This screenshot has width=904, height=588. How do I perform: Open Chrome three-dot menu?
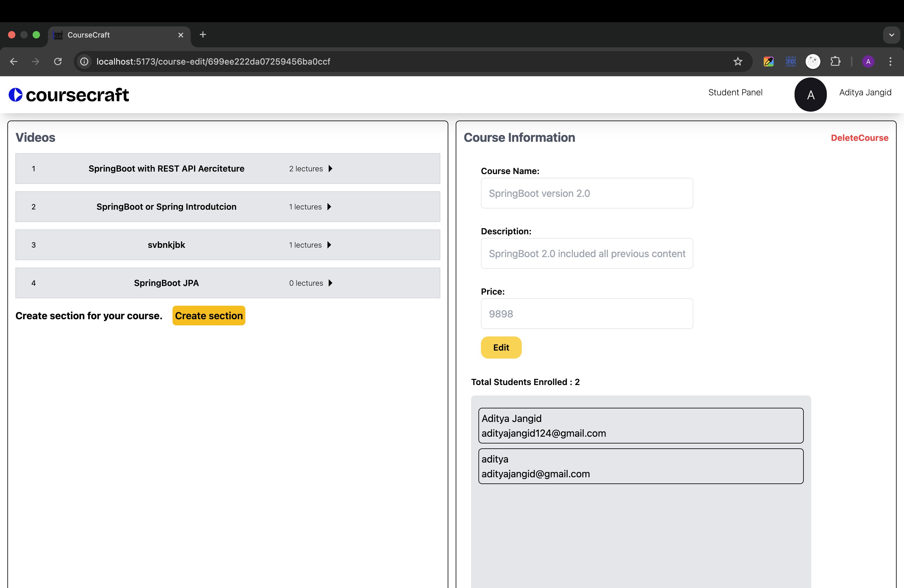[x=890, y=62]
